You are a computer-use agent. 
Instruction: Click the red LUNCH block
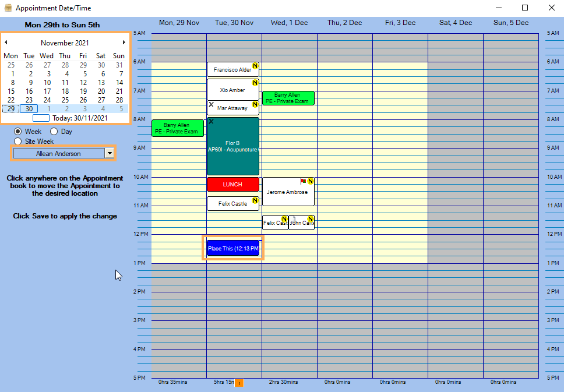pos(232,184)
